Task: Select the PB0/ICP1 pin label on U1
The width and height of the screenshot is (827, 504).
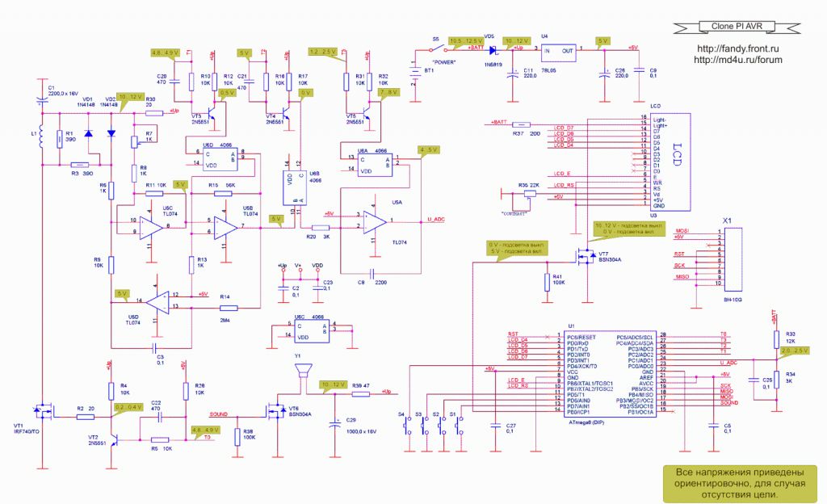Action: pos(578,412)
